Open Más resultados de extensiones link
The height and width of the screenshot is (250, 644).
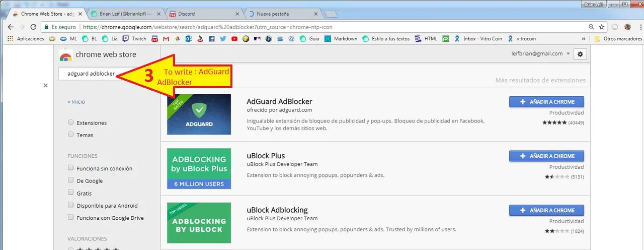pos(540,80)
